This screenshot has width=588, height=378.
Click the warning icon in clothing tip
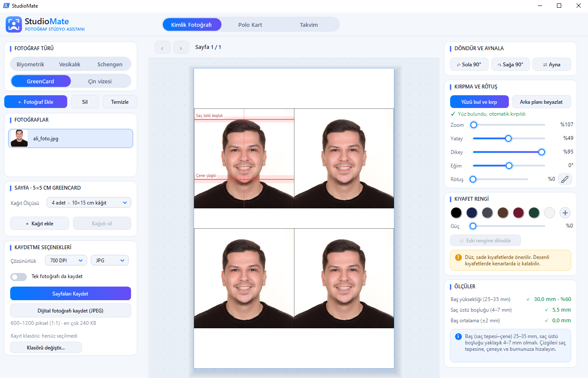458,257
